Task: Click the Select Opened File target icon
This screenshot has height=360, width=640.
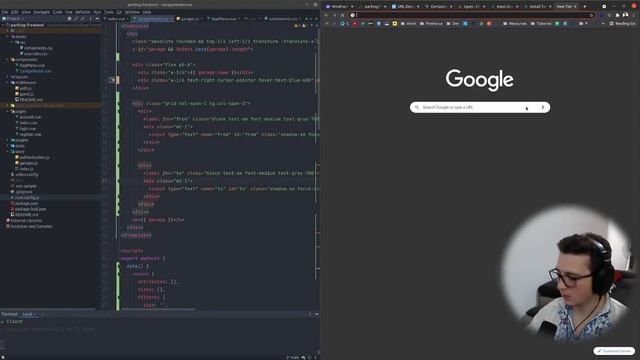Action: tap(69, 19)
